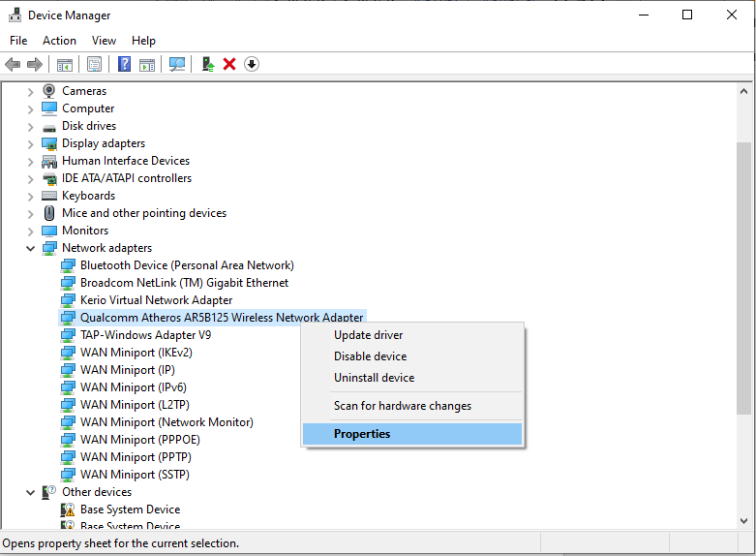Select WAN Miniport (Network Monitor)
Screen dimensions: 756x556
click(166, 421)
